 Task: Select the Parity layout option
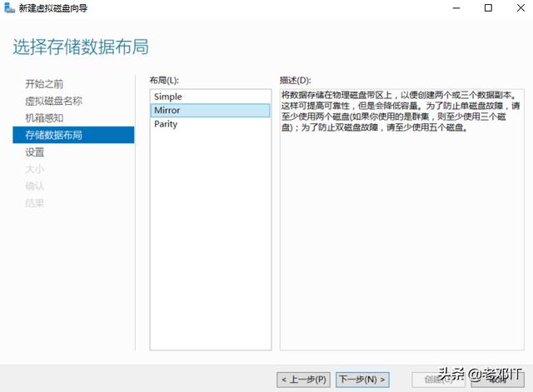pos(210,124)
